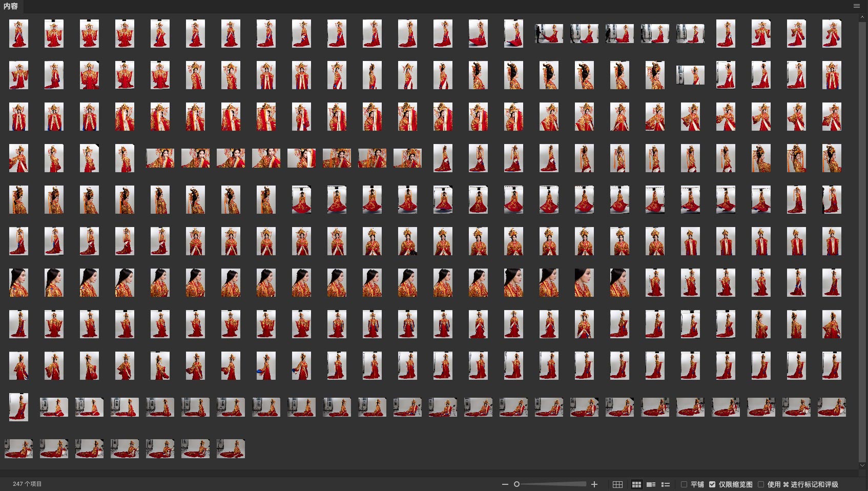
Task: Uncheck the 仅限缩览图 checkbox
Action: click(712, 484)
